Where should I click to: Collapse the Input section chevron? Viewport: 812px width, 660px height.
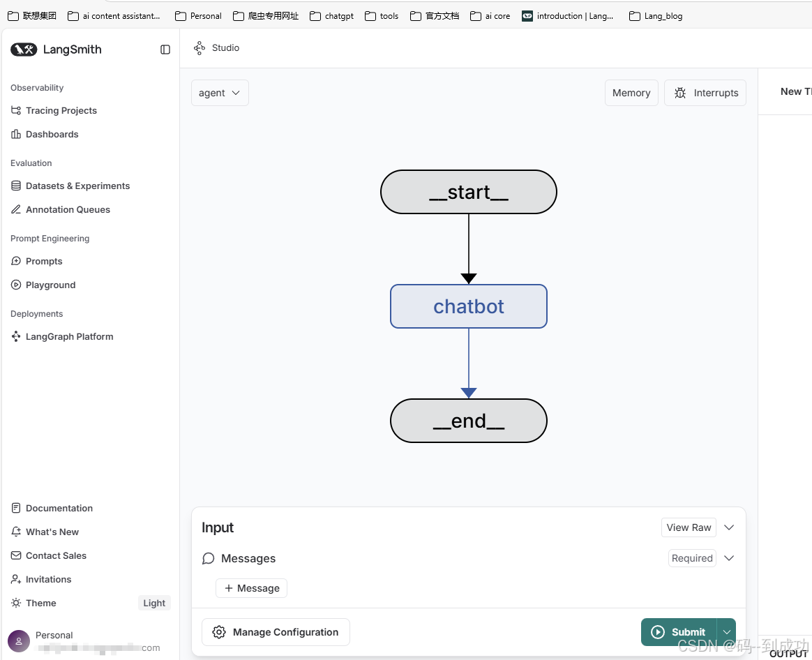tap(729, 527)
